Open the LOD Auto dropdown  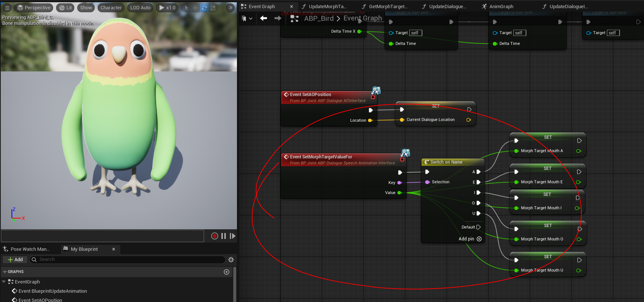click(x=140, y=8)
